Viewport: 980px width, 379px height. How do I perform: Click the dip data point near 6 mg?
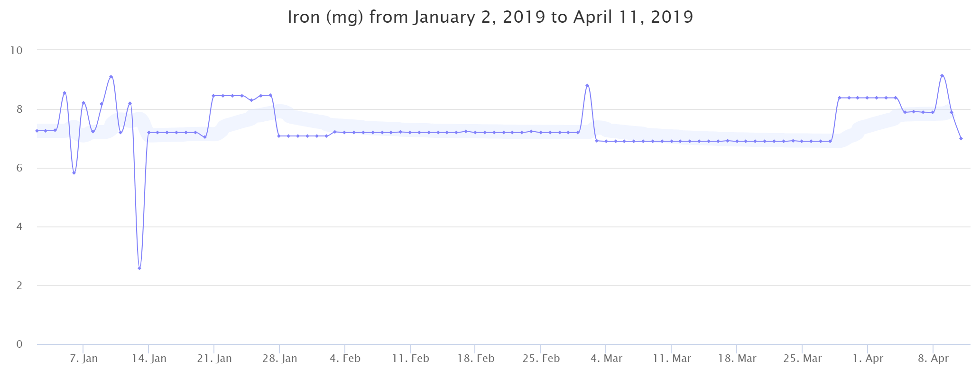[74, 173]
